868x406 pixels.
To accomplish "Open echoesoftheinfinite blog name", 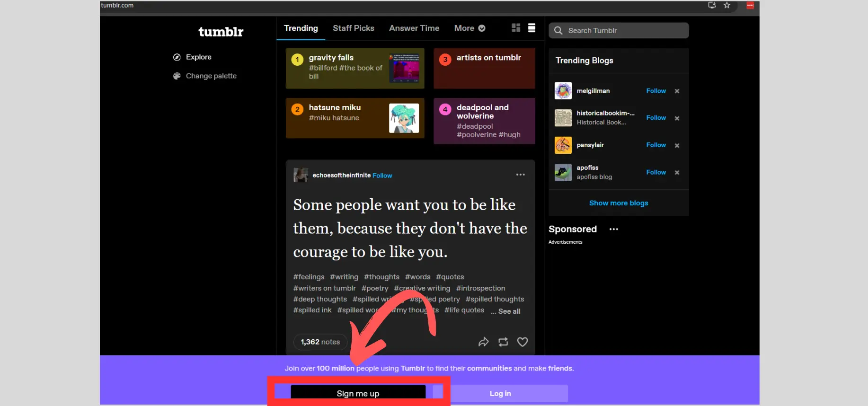I will pos(341,175).
